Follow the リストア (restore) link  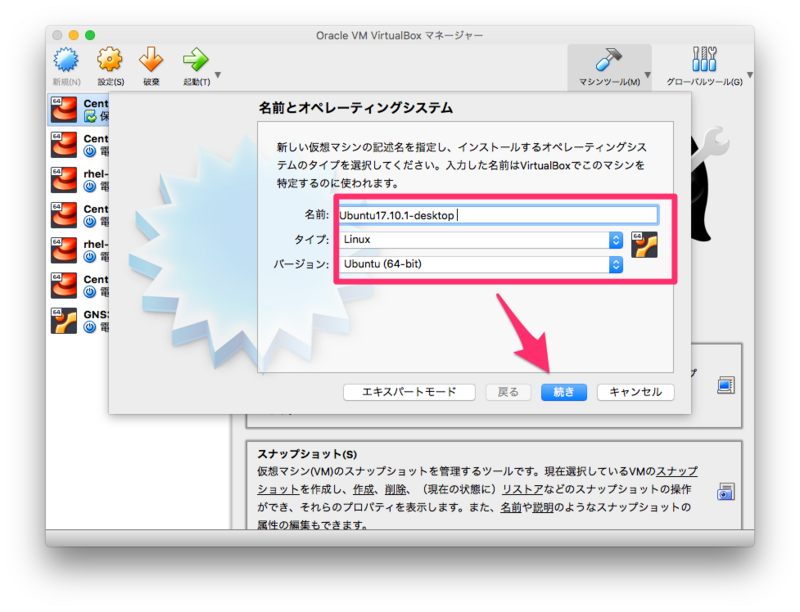click(x=522, y=490)
